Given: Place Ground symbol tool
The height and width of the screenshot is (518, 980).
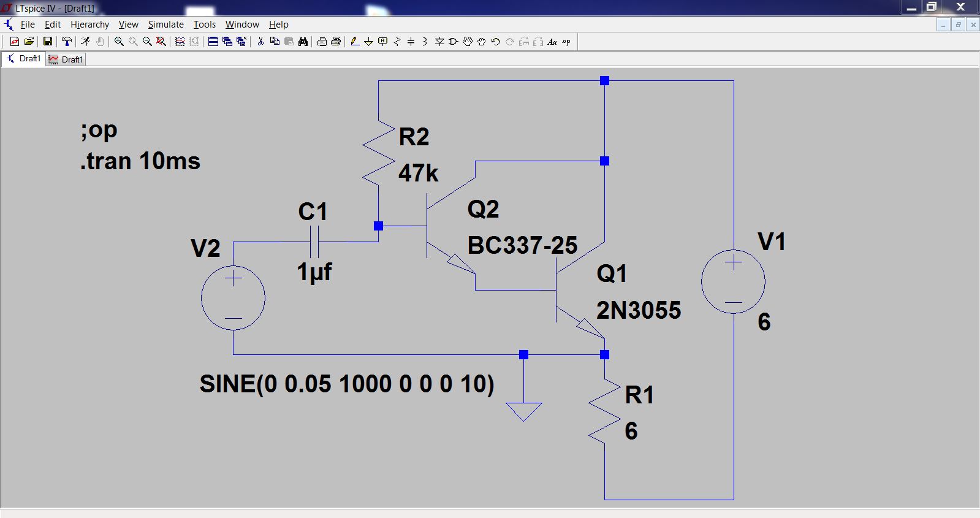Looking at the screenshot, I should (x=368, y=42).
